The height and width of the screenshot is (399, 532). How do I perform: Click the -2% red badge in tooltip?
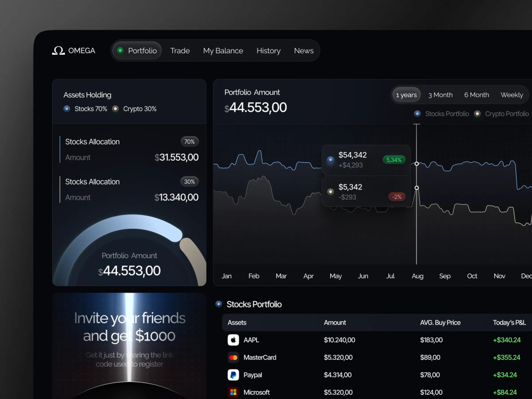397,197
